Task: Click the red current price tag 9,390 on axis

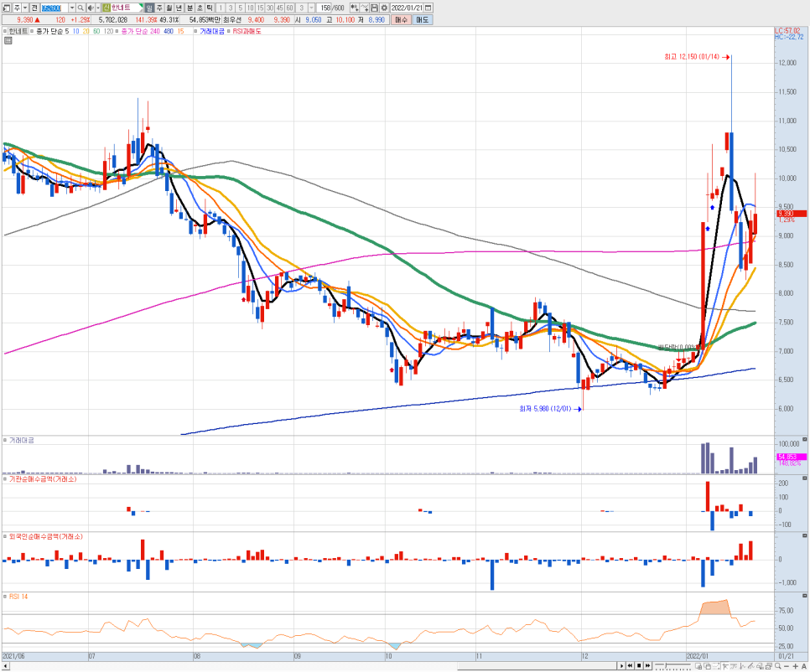Action: (x=792, y=214)
